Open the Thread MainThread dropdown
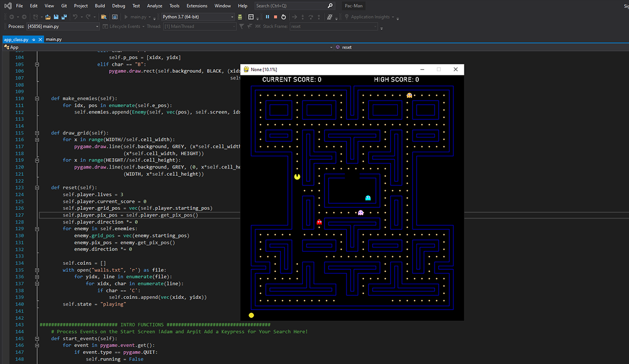Viewport: 629px width, 364px height. [199, 26]
